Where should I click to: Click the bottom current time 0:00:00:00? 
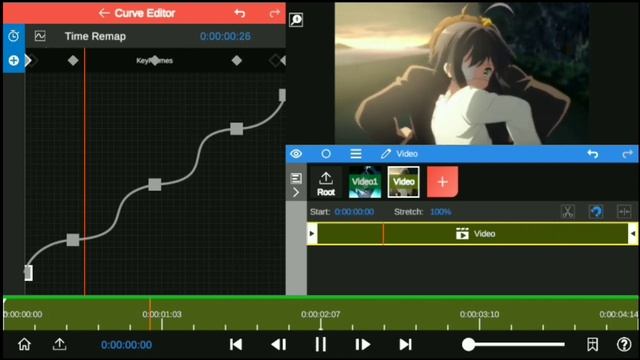click(x=126, y=345)
